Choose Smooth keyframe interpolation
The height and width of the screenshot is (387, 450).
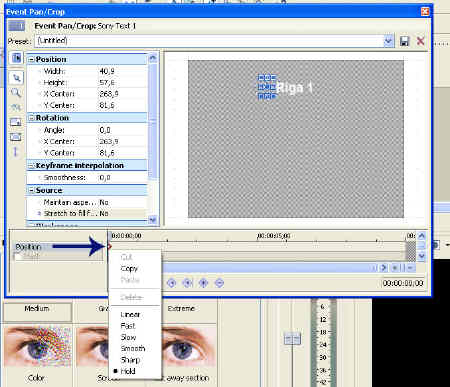click(133, 349)
